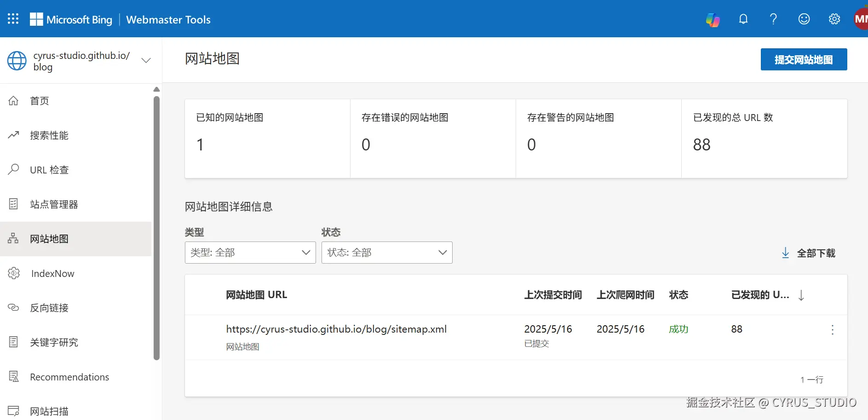Click Webmaster Tools title
Image resolution: width=868 pixels, height=420 pixels.
168,20
